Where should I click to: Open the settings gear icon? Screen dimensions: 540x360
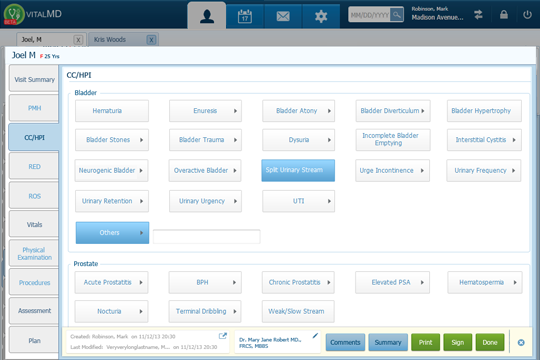point(321,16)
